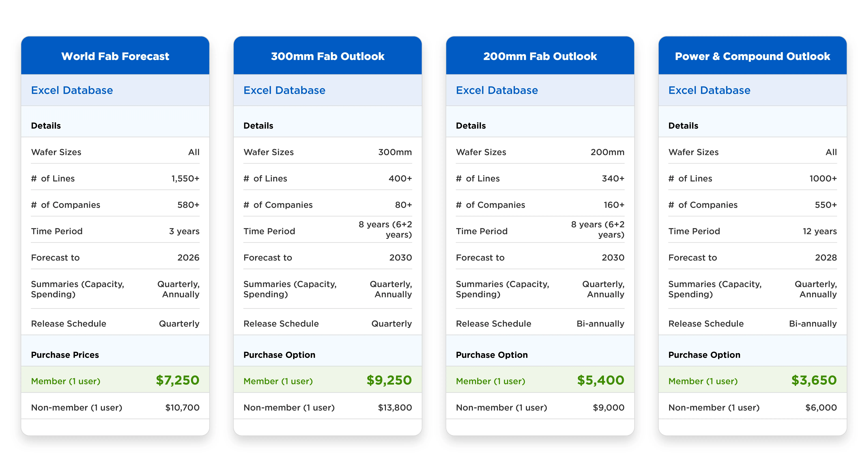
Task: Click the "2030" forecast year in 300mm Fab Outlook
Action: (401, 257)
